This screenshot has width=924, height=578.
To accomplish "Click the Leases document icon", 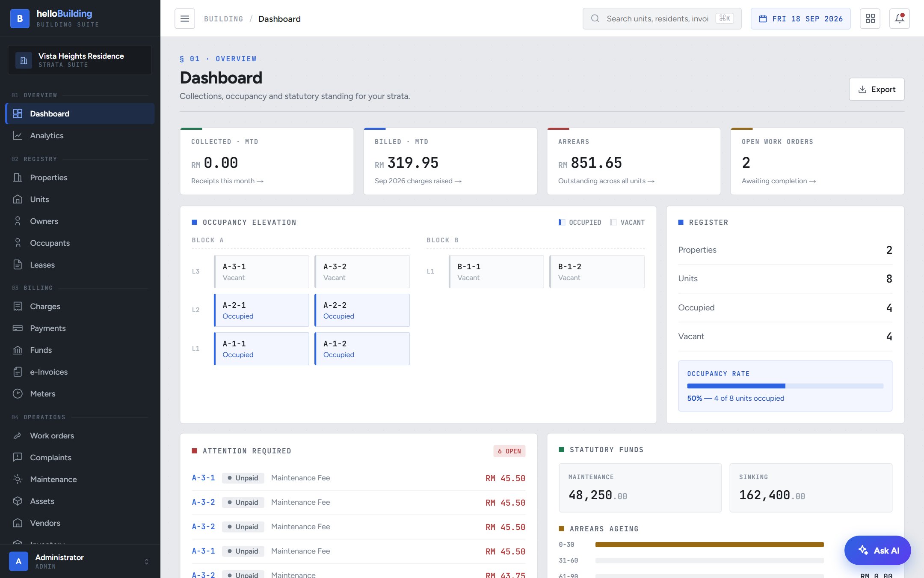I will 18,265.
